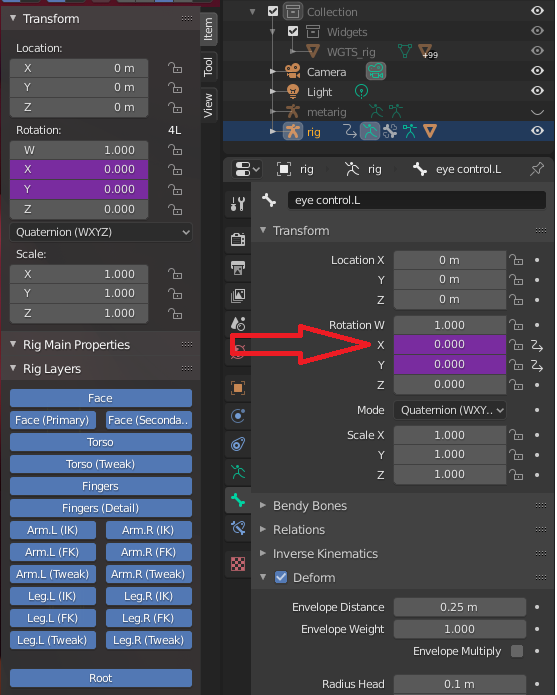557x695 pixels.
Task: Toggle the Root layer button
Action: [101, 678]
